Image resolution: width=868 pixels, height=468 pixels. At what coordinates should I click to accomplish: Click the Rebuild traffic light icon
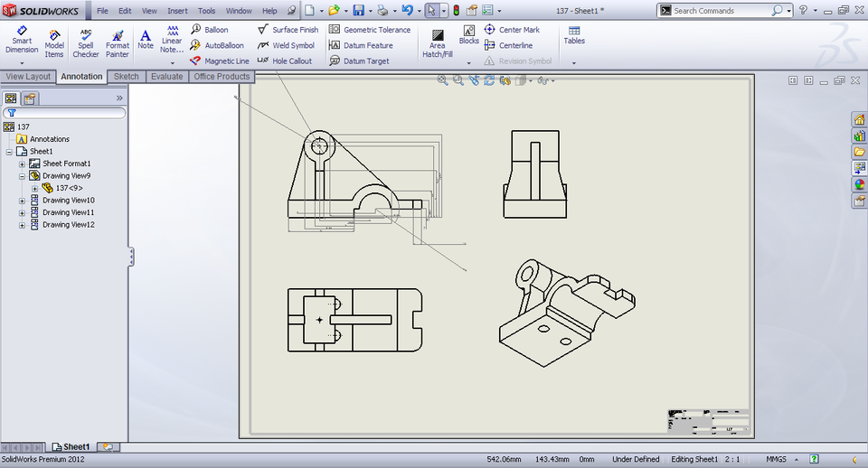point(457,11)
